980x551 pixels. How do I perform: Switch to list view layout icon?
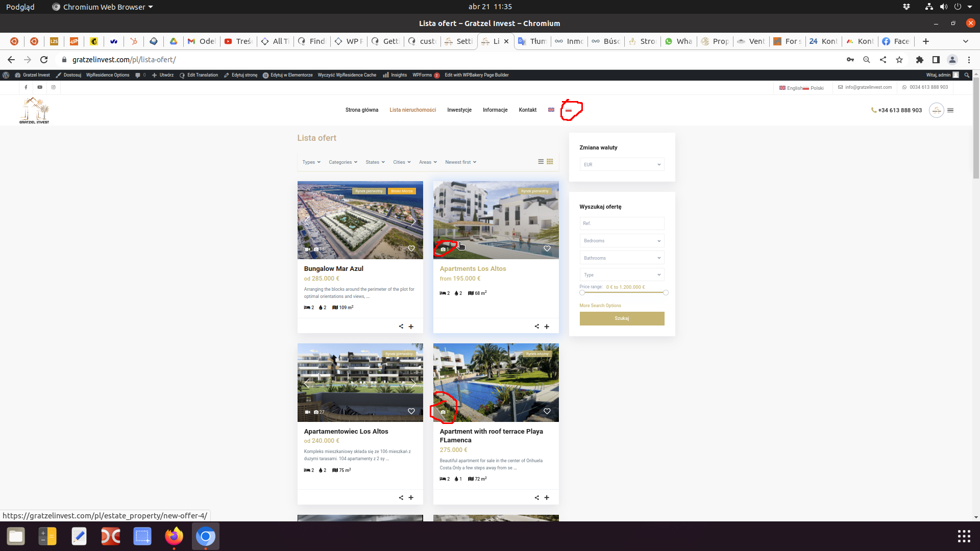click(541, 161)
